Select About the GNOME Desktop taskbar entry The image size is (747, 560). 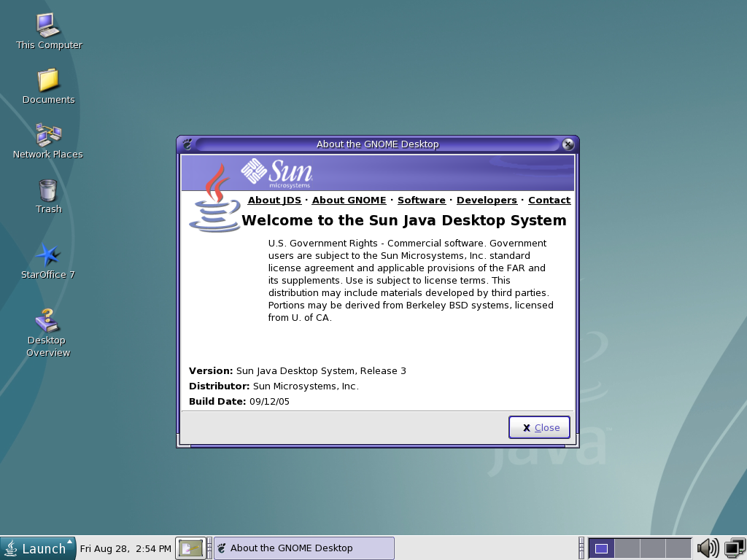coord(303,548)
